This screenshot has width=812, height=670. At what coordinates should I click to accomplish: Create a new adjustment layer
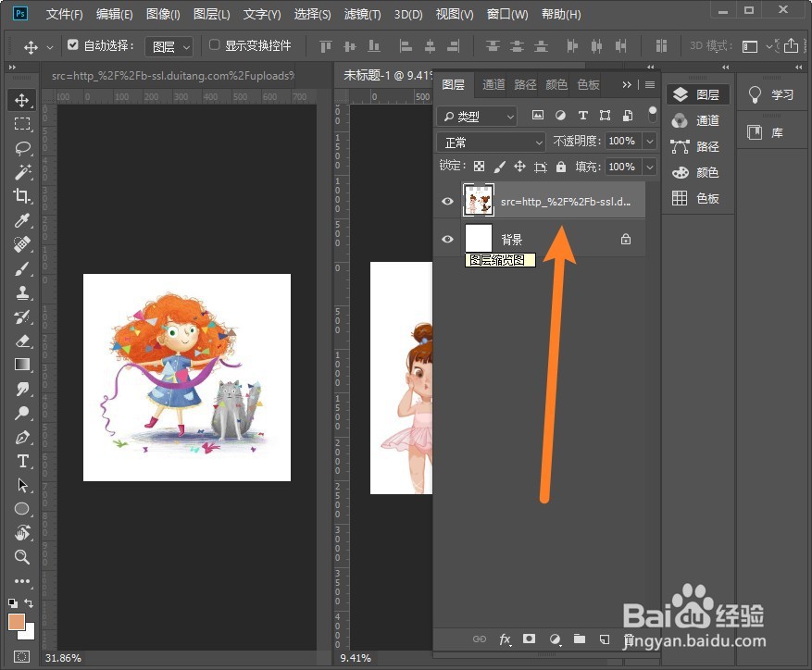tap(555, 639)
